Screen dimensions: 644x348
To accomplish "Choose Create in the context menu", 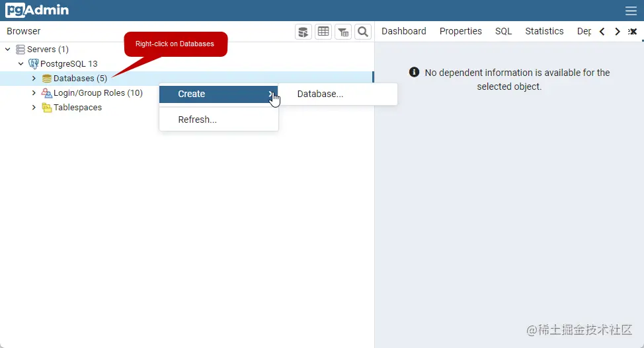I will click(218, 94).
